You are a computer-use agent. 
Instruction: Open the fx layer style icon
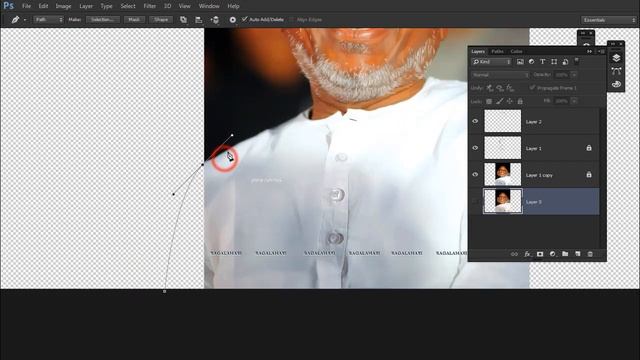[527, 254]
